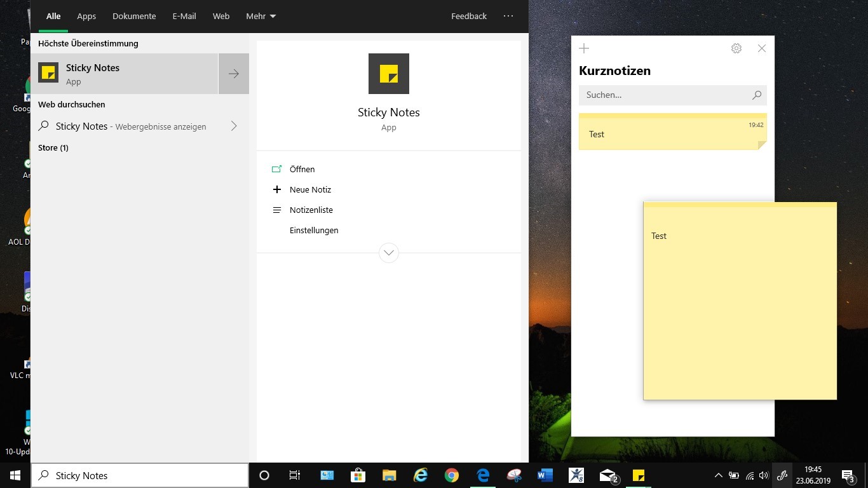The height and width of the screenshot is (488, 868).
Task: Click the magnifier icon in Kurznotizen search
Action: (757, 95)
